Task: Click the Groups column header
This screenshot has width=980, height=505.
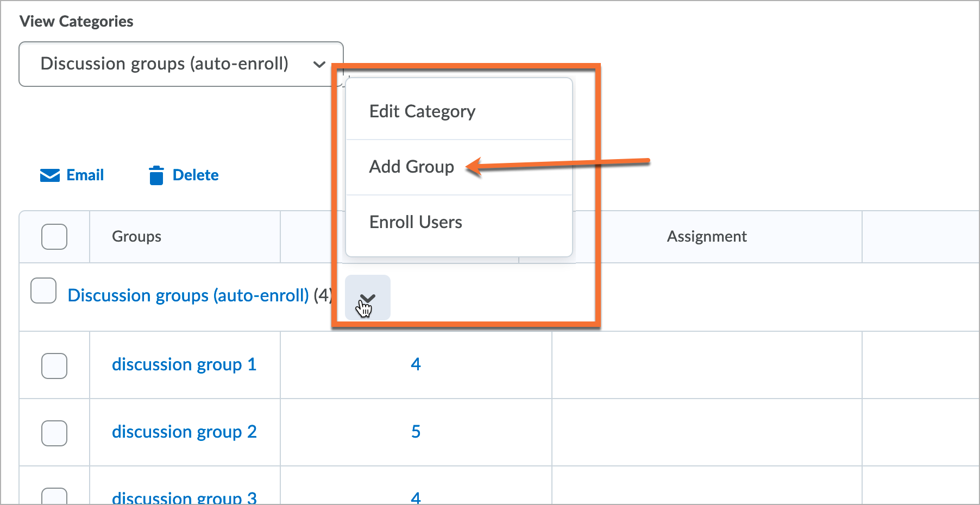Action: pos(136,237)
